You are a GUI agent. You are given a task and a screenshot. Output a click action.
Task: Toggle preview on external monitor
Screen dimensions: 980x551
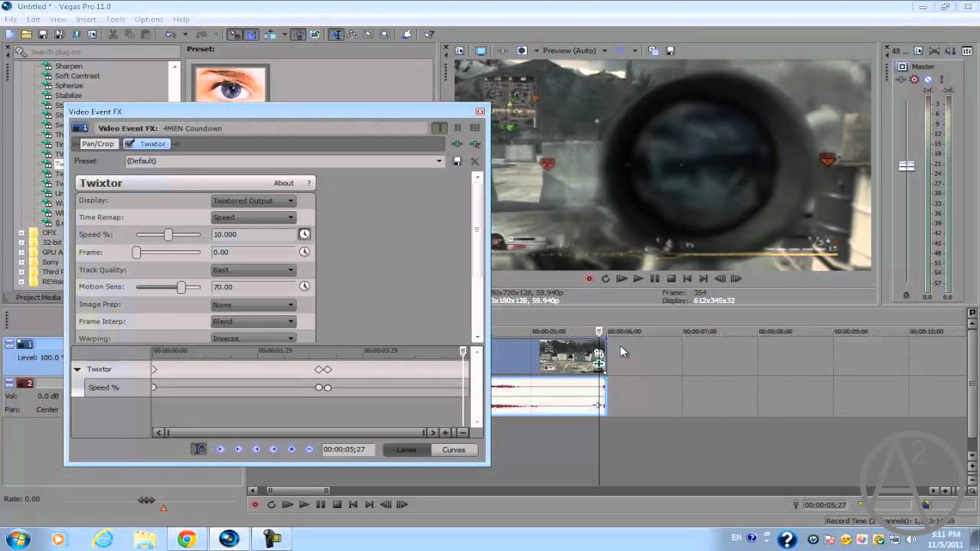coord(481,51)
